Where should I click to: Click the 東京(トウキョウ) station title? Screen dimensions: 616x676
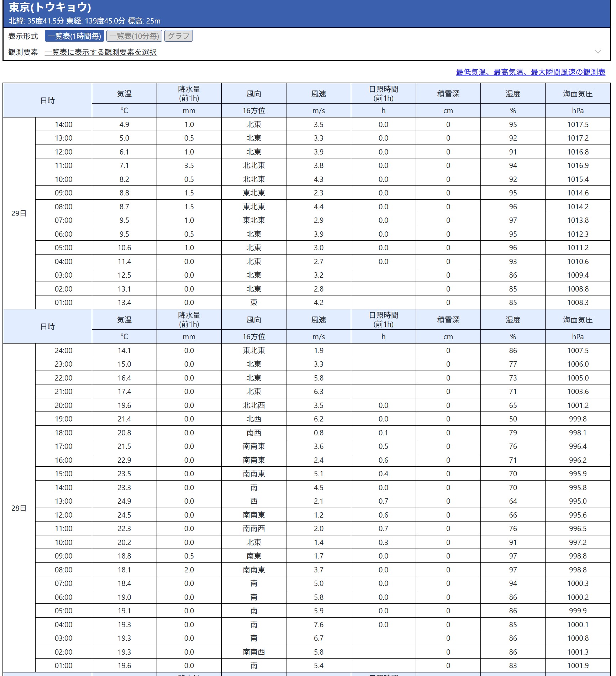coord(50,7)
